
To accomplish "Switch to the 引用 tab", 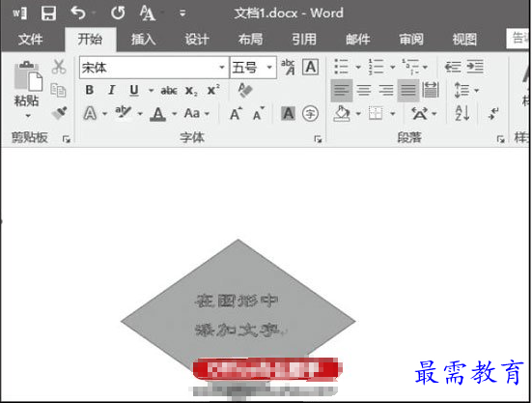I will [x=304, y=39].
